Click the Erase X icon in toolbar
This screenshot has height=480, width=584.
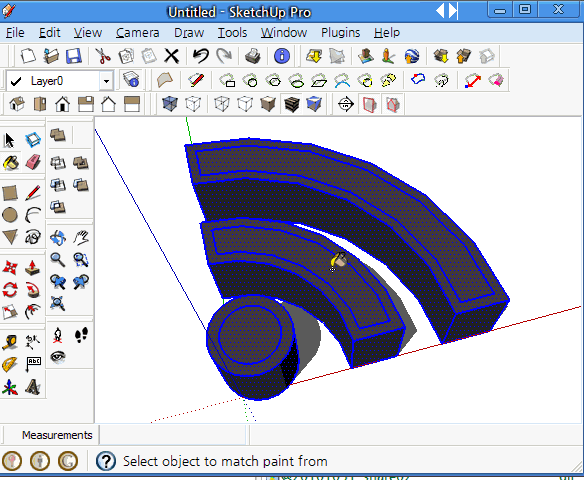172,56
